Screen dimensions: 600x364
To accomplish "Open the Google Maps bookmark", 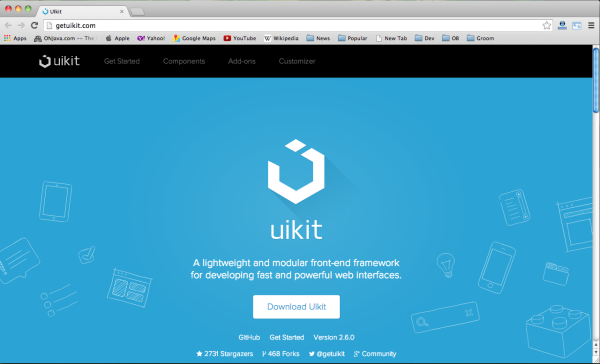I will tap(194, 38).
